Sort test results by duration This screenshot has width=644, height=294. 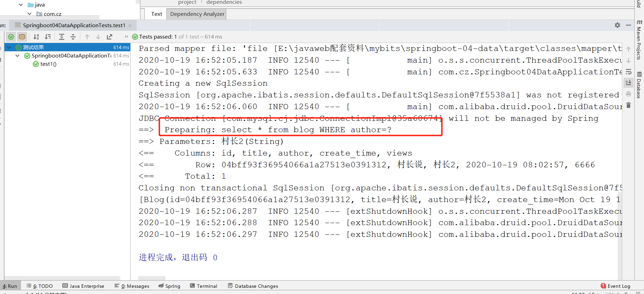(48, 37)
